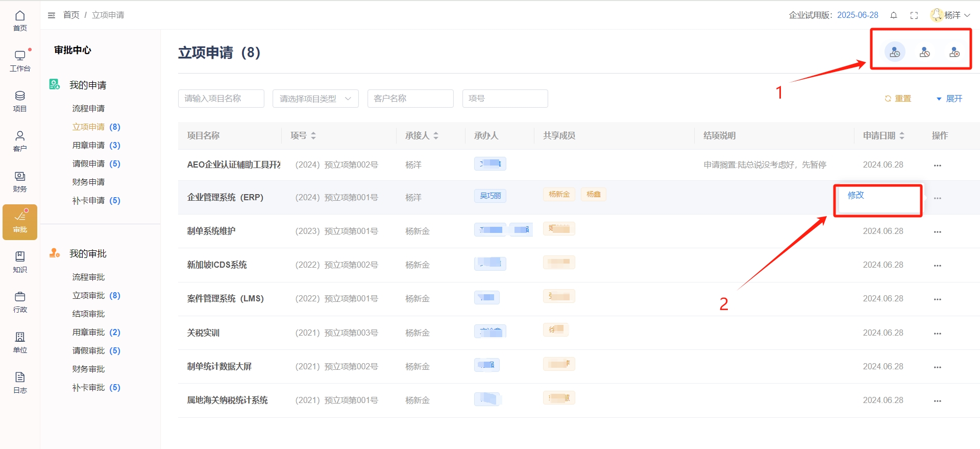Open more actions for 案件管理系统 (LMS) row
Screen dimensions: 980x449
[x=938, y=299]
